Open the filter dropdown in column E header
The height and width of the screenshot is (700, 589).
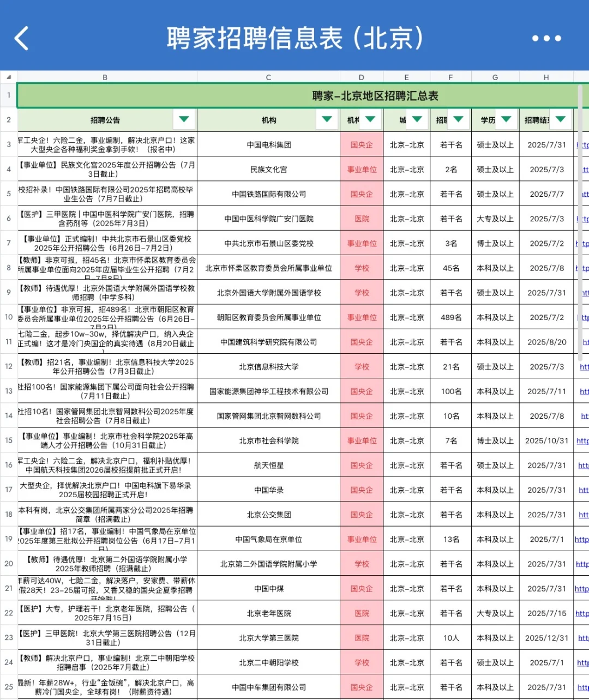pyautogui.click(x=417, y=119)
